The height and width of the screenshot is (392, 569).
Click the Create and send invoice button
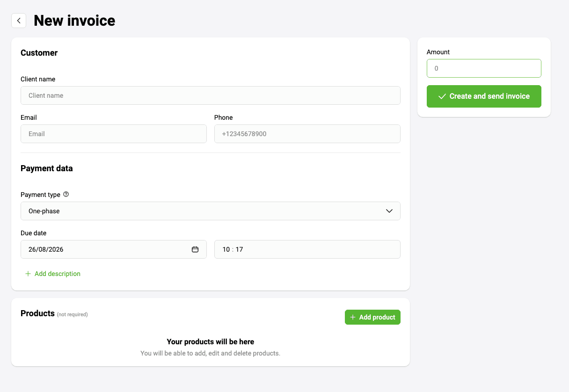484,96
